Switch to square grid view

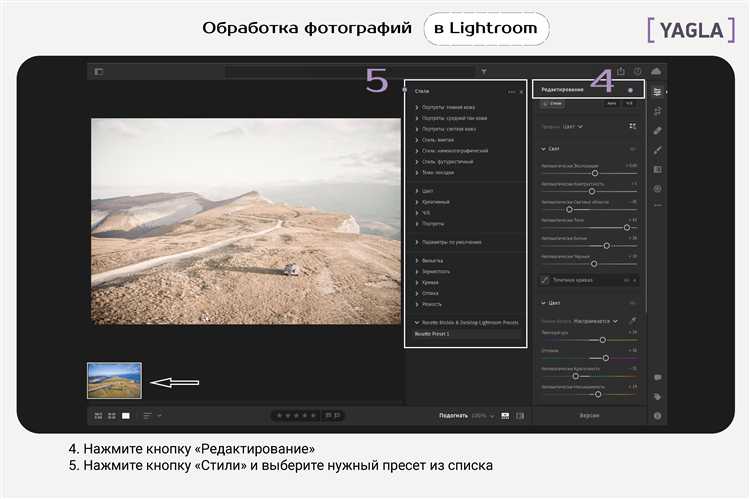tap(112, 416)
